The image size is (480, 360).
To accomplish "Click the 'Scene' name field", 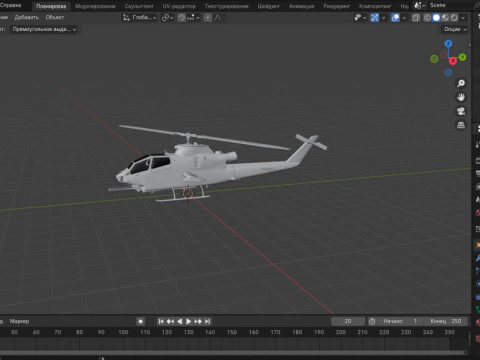I will click(x=449, y=5).
